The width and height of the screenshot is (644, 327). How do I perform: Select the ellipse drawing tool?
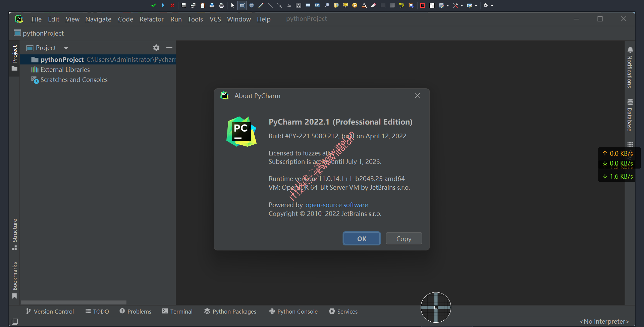pos(252,5)
